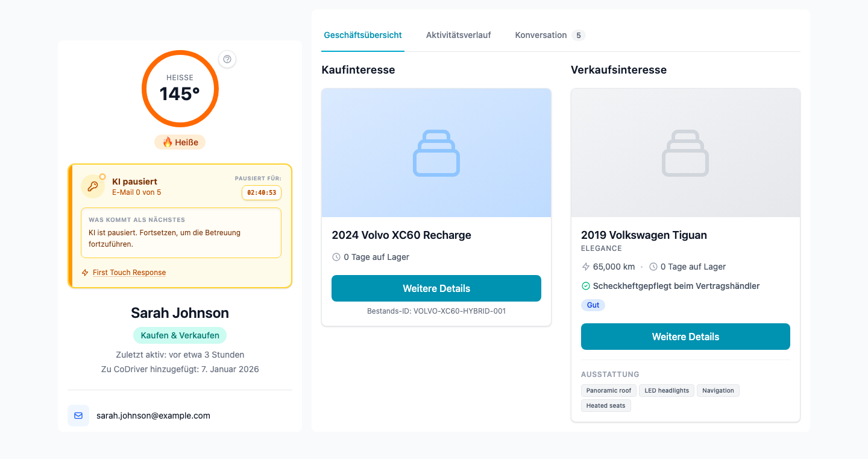Click the pause countdown timer 02:40:53
The height and width of the screenshot is (459, 868).
pos(262,193)
